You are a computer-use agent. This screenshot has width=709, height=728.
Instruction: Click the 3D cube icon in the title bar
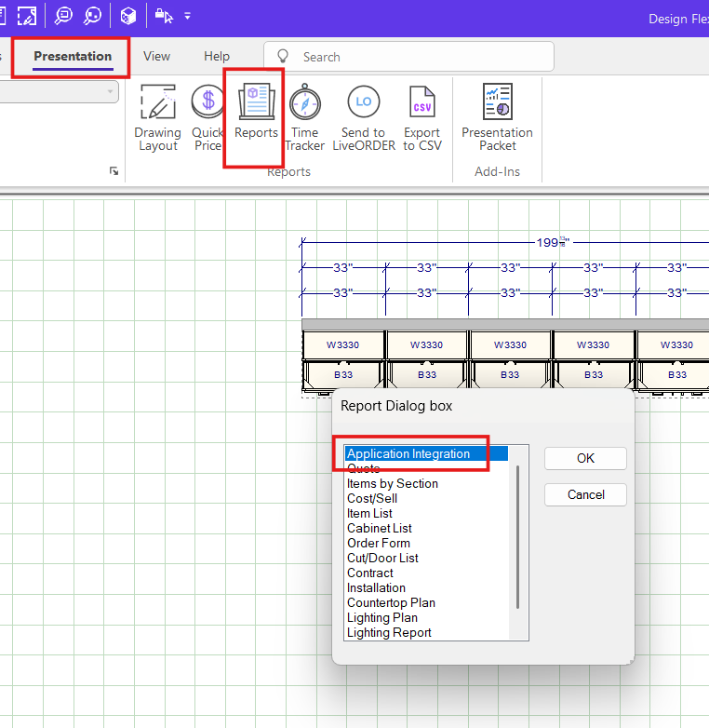pyautogui.click(x=128, y=16)
